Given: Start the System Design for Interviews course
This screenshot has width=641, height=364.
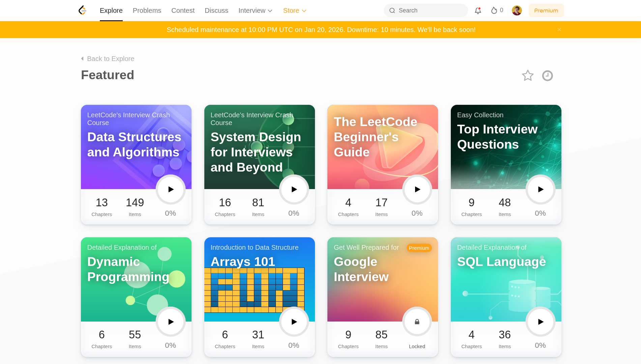Looking at the screenshot, I should [x=294, y=189].
